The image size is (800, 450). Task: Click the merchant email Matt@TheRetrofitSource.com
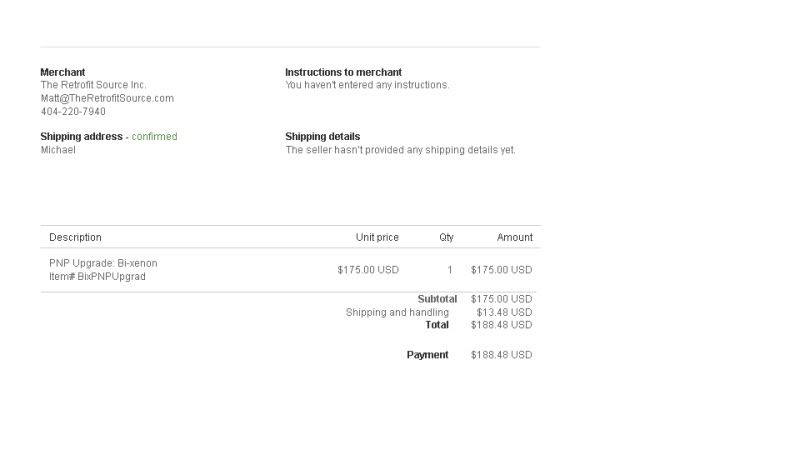(107, 98)
